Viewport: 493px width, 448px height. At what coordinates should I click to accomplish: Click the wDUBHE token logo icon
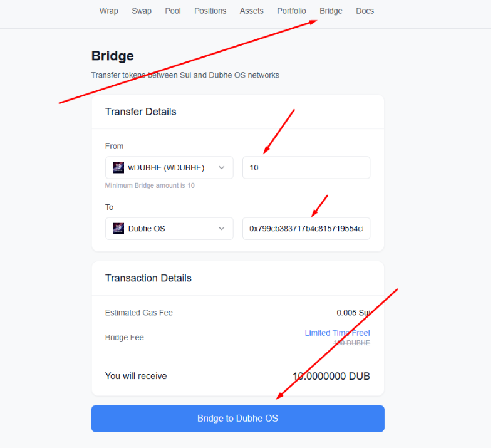pyautogui.click(x=118, y=167)
